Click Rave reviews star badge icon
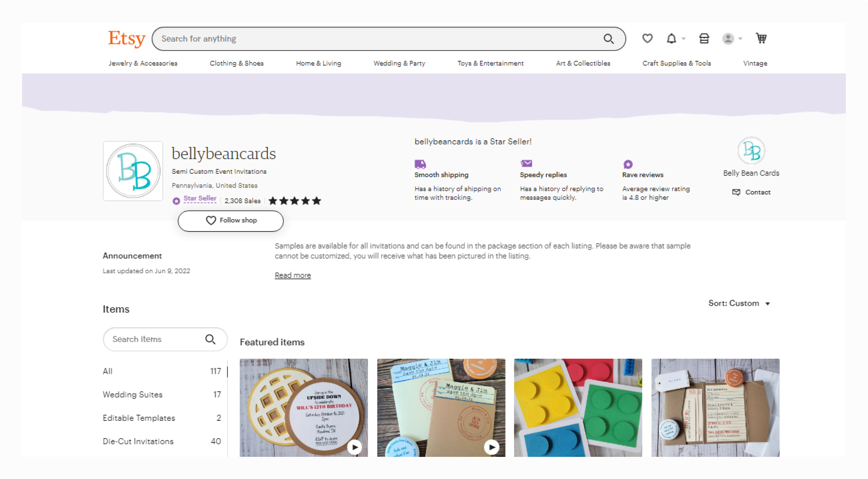This screenshot has height=479, width=868. coord(628,164)
